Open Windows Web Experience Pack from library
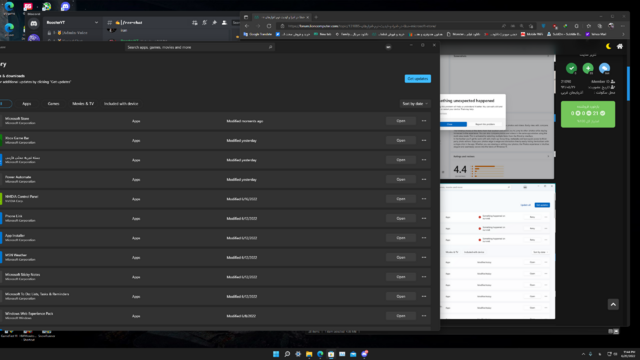Screen dimensions: 640x360 point(401,316)
